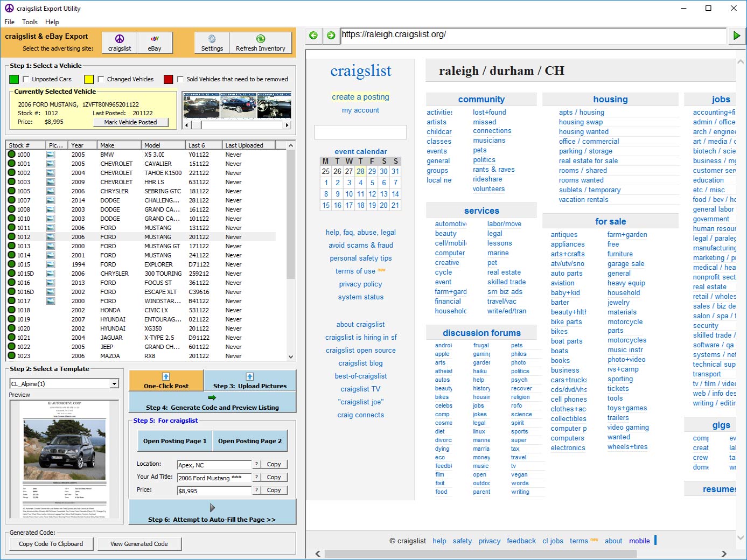Sort by the Make column header
This screenshot has width=747, height=560.
(x=119, y=145)
